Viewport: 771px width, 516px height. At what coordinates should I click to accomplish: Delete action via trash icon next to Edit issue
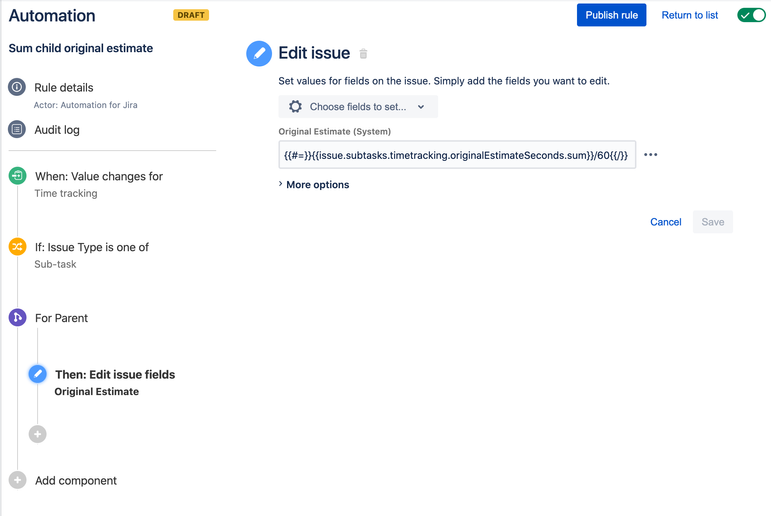[363, 54]
